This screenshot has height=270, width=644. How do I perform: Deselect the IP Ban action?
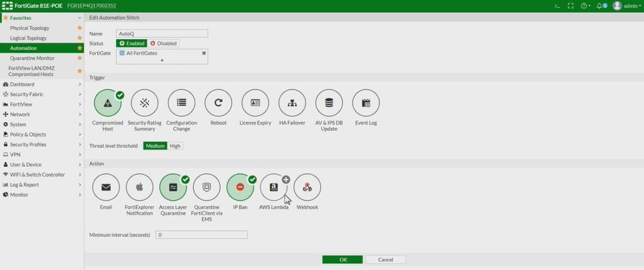(x=240, y=187)
